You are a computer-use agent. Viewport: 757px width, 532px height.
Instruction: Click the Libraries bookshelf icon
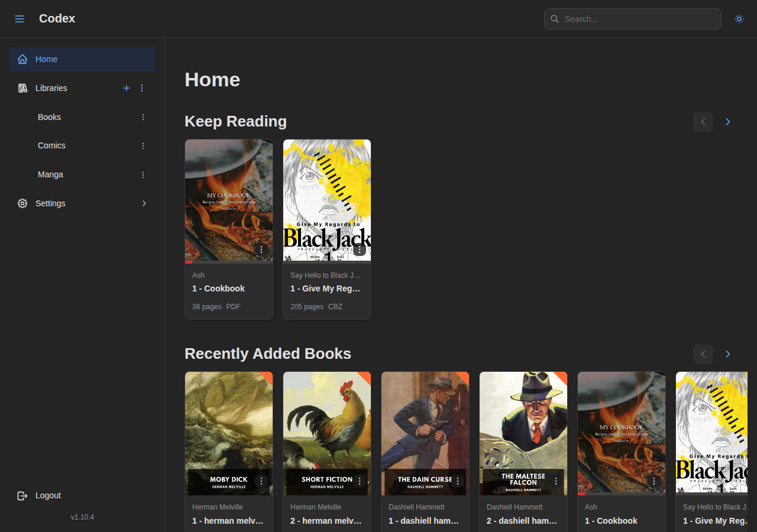[22, 88]
